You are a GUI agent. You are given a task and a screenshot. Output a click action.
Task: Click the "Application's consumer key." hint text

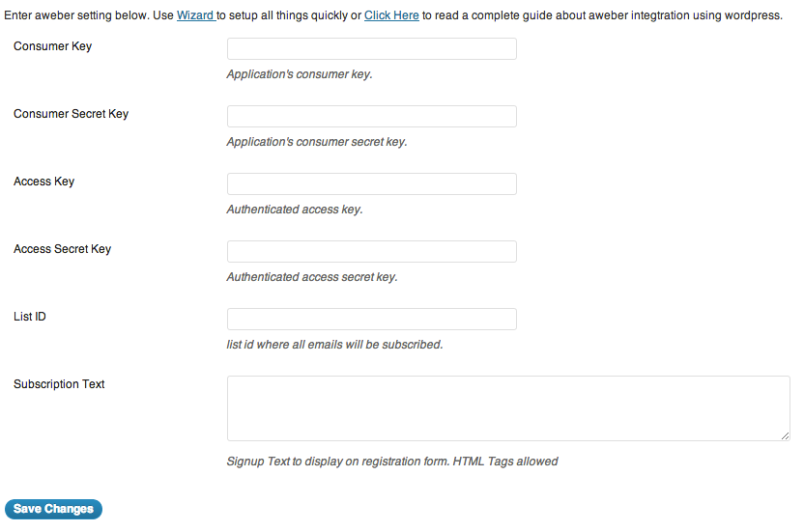[x=300, y=74]
